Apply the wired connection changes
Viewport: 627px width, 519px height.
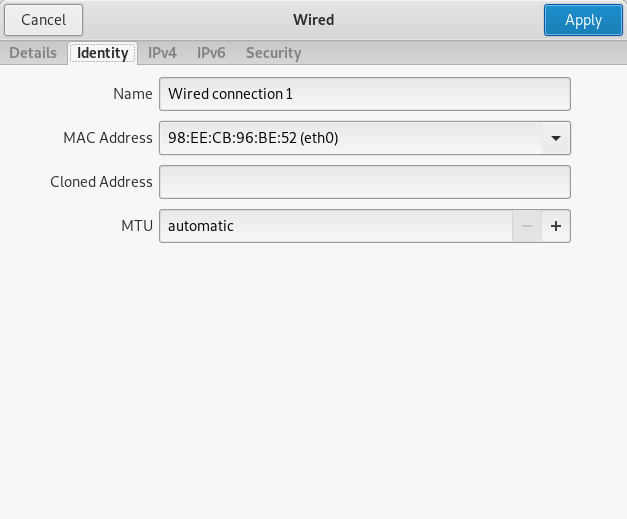pos(583,20)
